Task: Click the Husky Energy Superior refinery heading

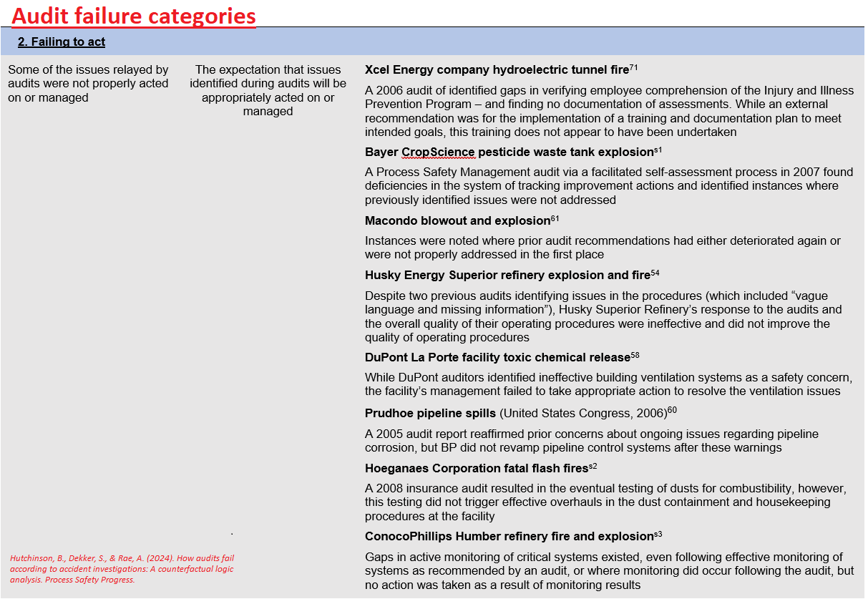Action: 512,275
